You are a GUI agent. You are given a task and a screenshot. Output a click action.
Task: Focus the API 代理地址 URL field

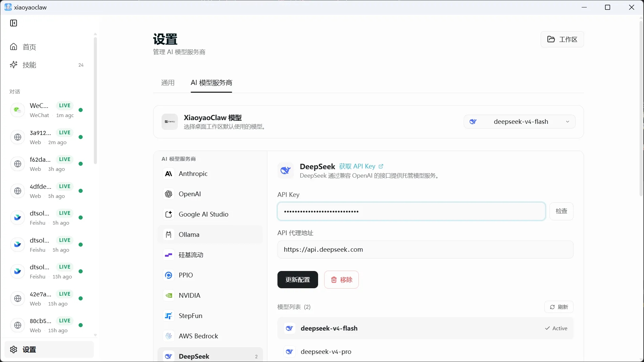coord(425,249)
